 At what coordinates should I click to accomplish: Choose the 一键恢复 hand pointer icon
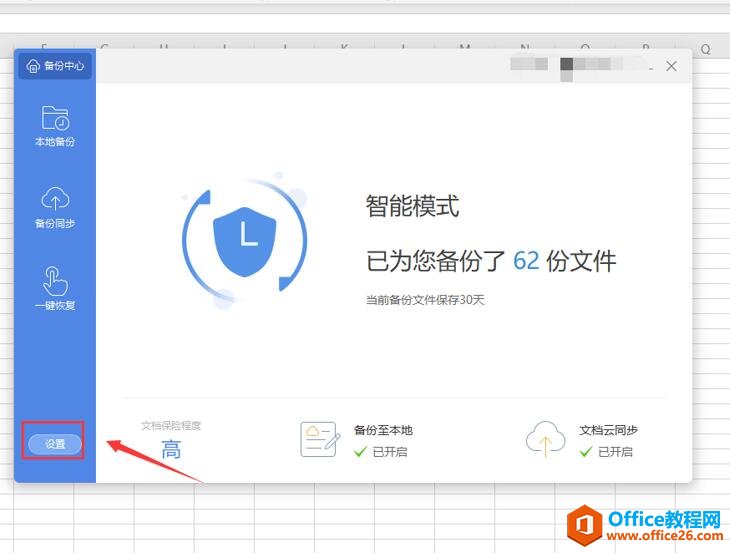point(55,281)
